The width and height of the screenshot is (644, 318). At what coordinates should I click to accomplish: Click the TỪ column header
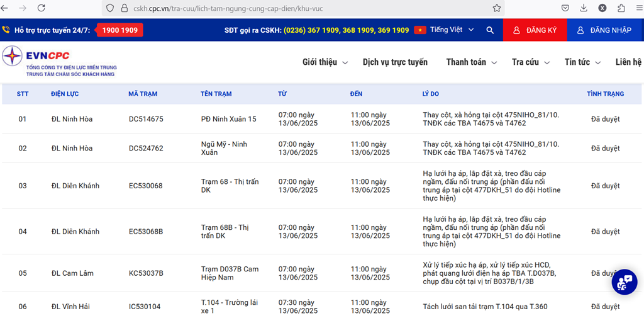pos(282,94)
